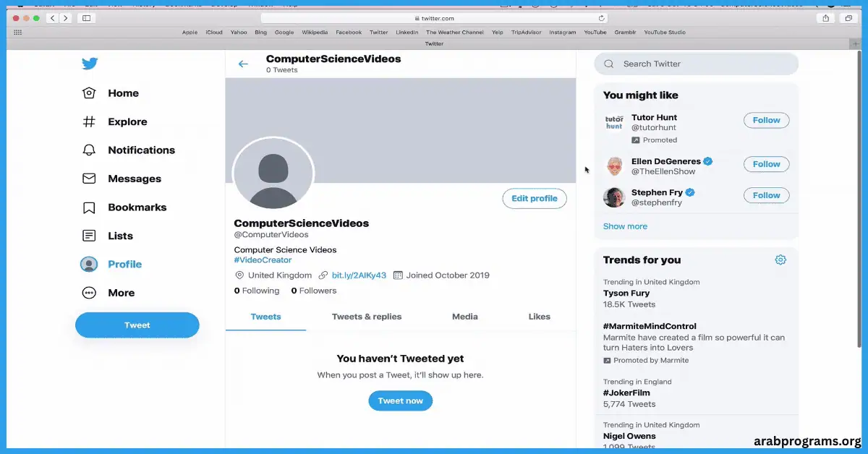Open the TripAdvisor favorites bookmark

[527, 33]
